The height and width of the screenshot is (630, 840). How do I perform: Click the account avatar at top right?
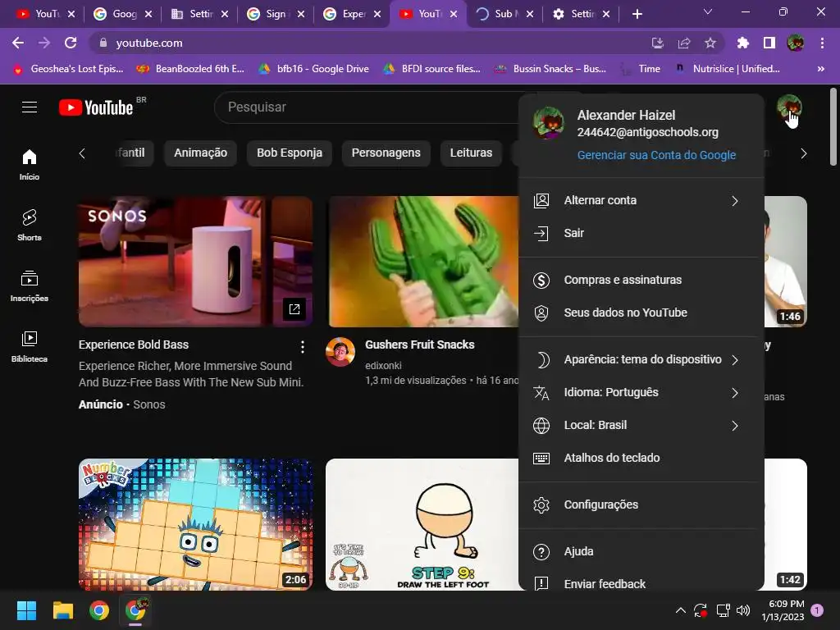point(789,107)
